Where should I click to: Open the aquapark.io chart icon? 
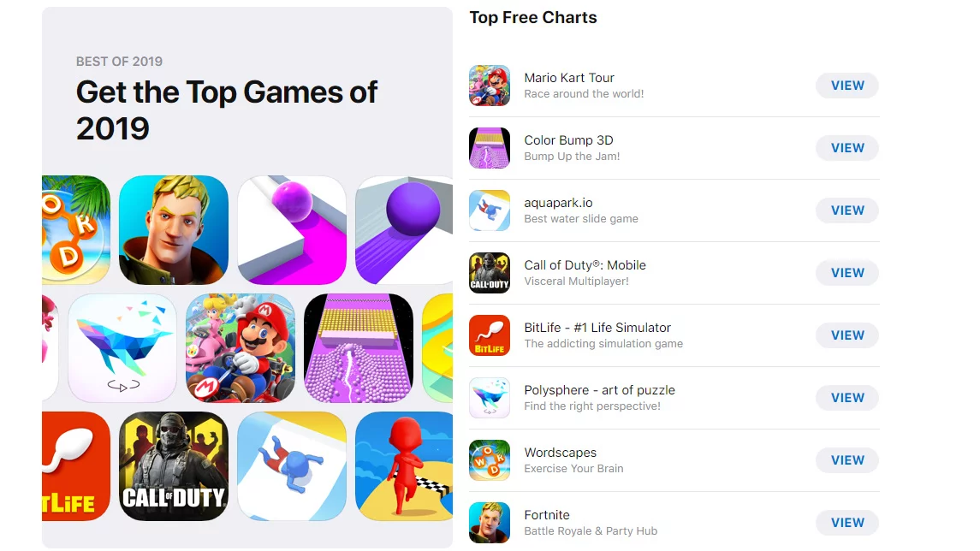point(490,210)
